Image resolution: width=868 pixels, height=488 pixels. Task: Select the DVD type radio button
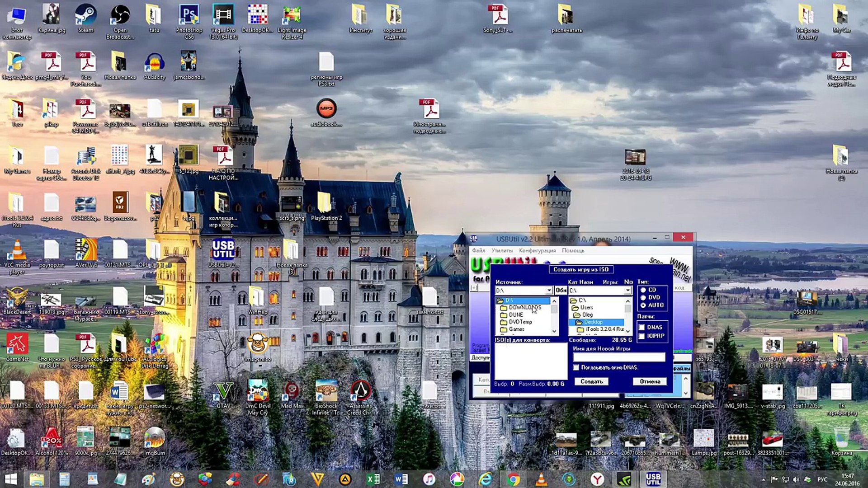coord(643,297)
